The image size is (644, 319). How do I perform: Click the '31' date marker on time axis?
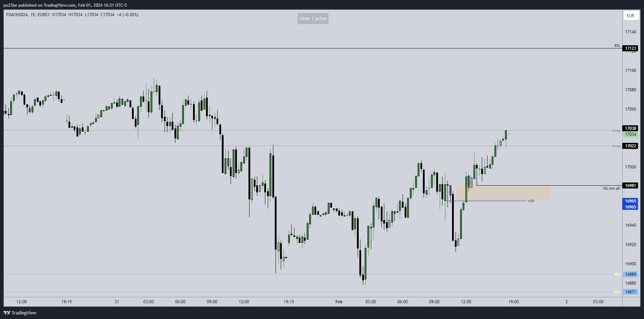coord(117,302)
